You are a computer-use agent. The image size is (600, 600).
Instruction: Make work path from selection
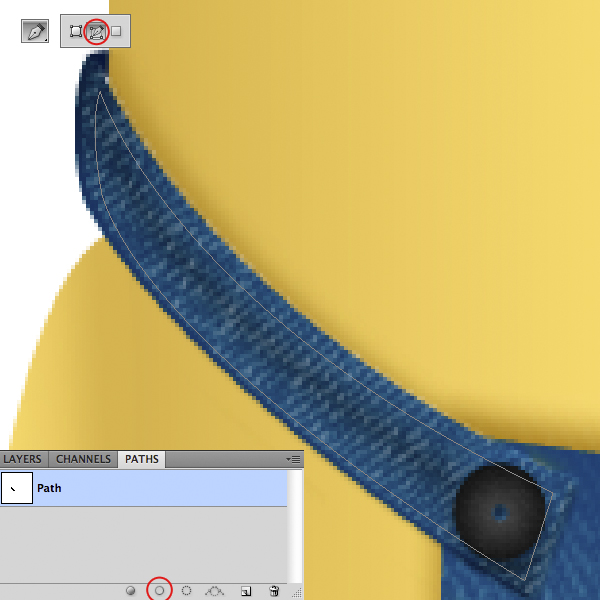point(214,591)
